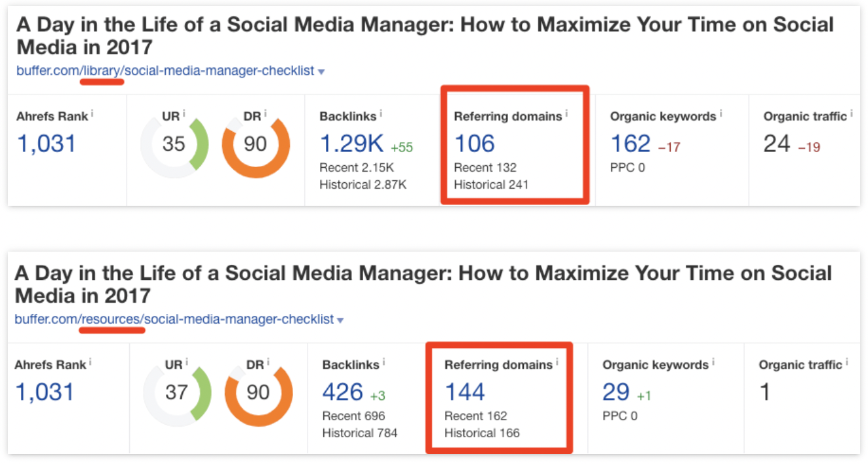
Task: Click the Referring domains info icon above 144
Action: 557,362
